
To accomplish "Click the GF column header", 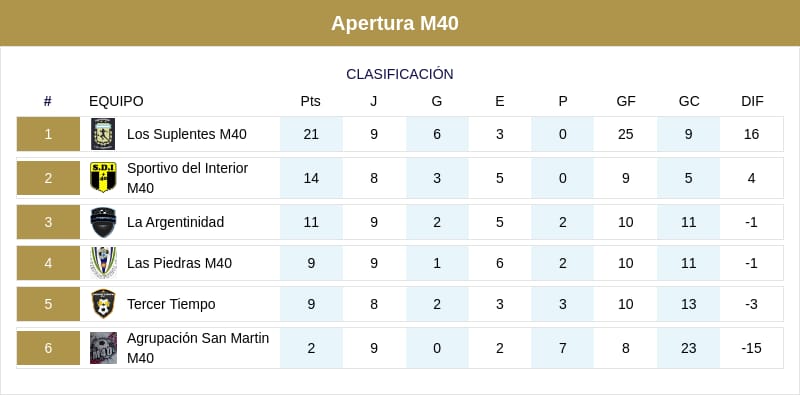I will pos(626,101).
